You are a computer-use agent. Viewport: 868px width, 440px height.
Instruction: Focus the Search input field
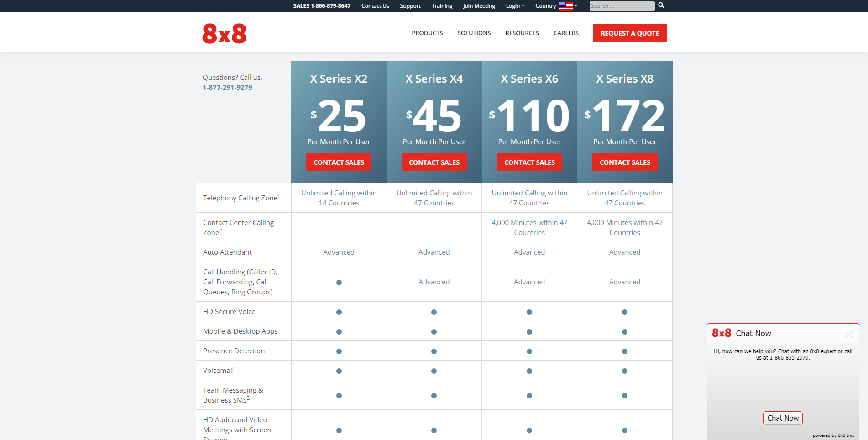click(x=622, y=6)
